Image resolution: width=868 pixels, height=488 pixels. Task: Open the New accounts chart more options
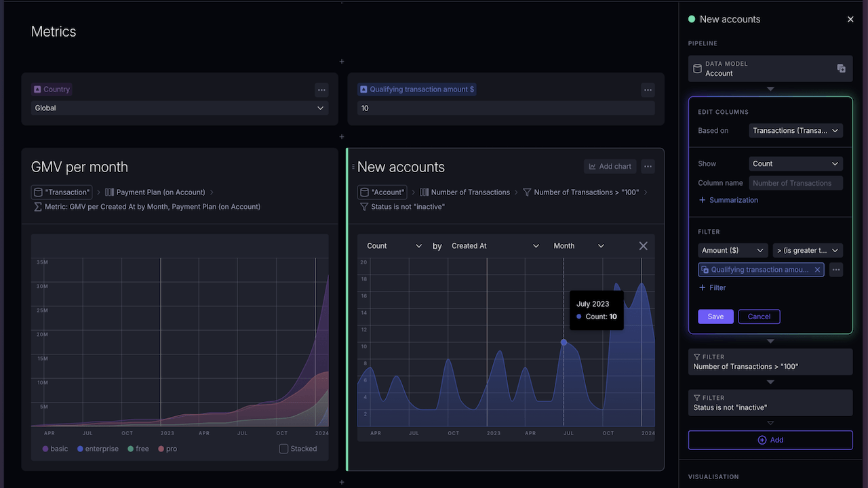[x=648, y=167]
